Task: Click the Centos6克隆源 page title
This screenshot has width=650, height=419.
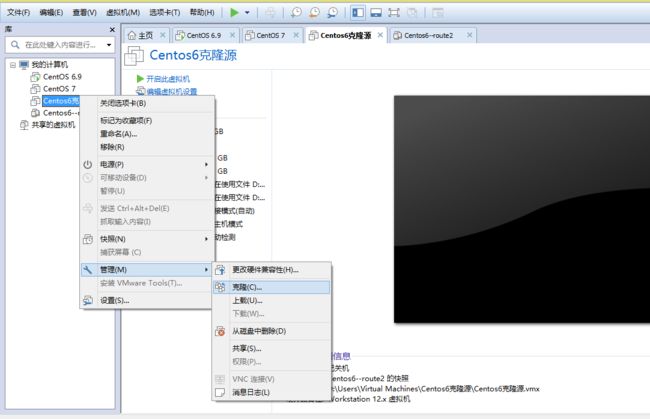Action: pos(193,55)
